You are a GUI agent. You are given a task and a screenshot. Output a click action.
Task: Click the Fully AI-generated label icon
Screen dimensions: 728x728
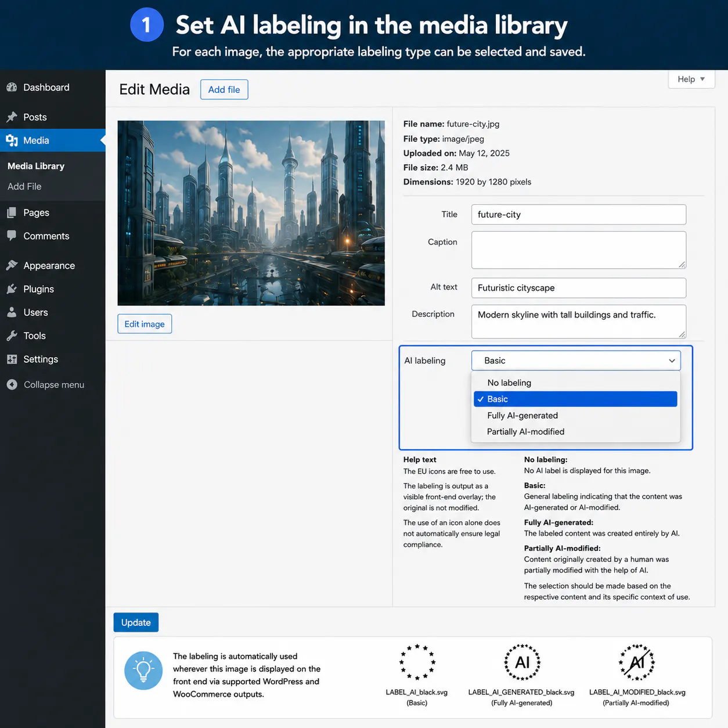(522, 662)
